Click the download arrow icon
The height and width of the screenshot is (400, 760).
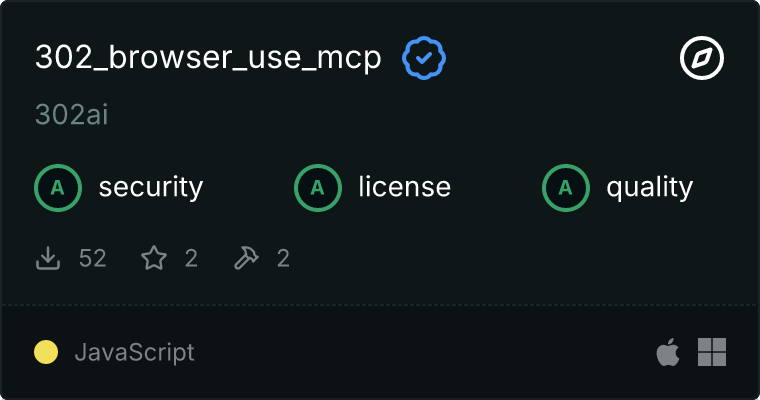(x=48, y=258)
